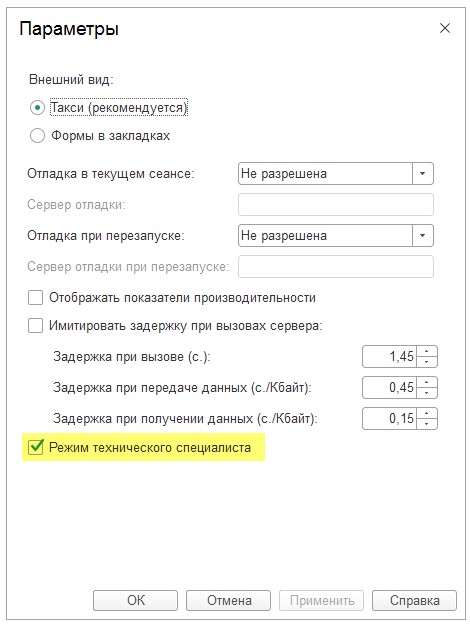Screen dimensions: 470x625
Task: Increase Задержка при вызове value with up arrow
Action: tap(427, 351)
